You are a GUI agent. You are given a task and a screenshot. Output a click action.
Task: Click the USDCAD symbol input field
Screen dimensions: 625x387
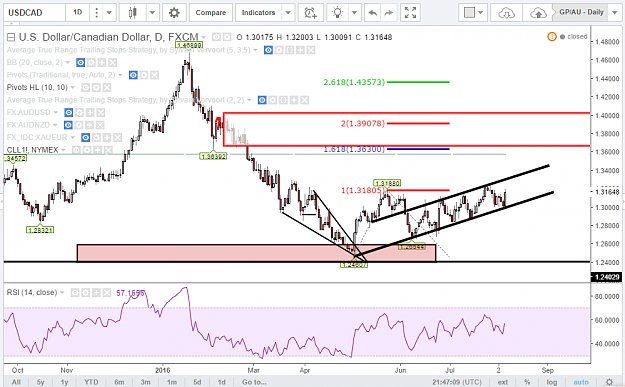34,13
